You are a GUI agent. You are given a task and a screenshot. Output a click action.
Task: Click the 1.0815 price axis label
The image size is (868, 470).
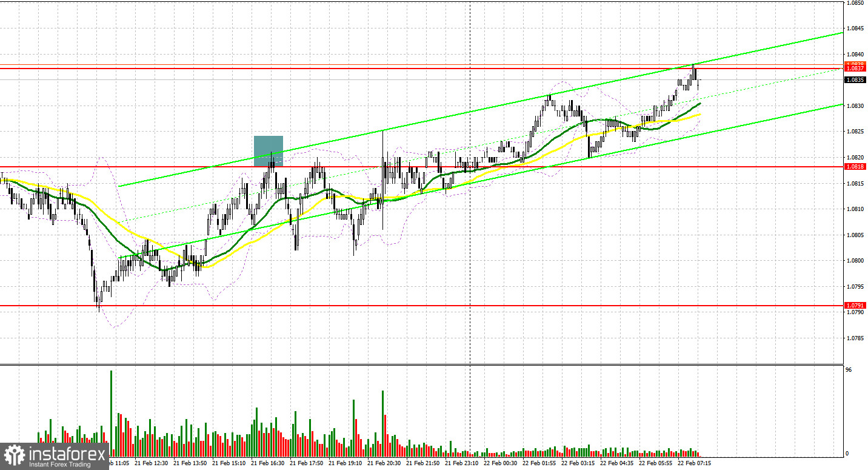pos(855,183)
